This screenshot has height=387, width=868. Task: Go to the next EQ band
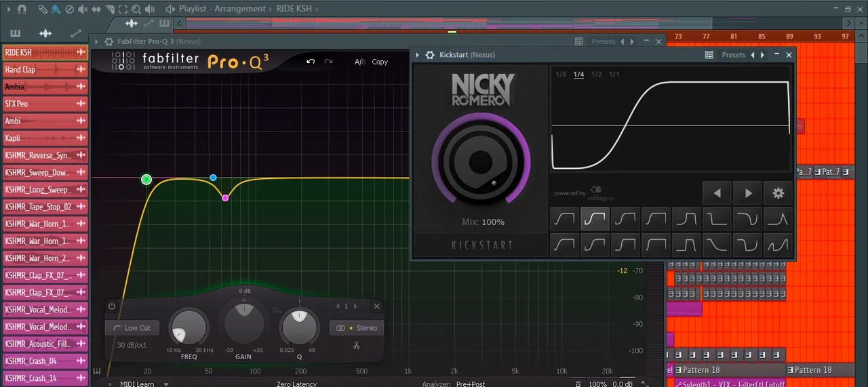click(x=355, y=306)
